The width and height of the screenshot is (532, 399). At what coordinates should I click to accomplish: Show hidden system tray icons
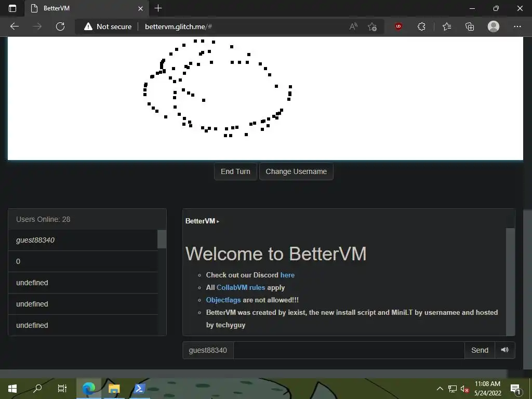pos(440,389)
